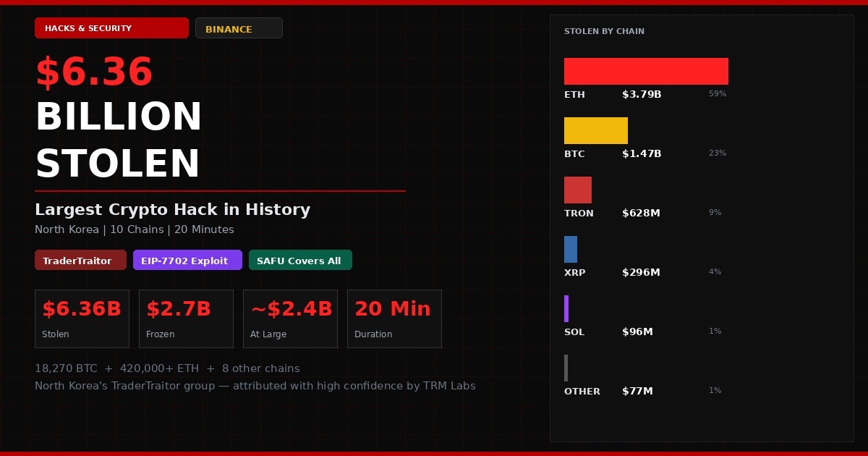Click the $628M TRON amount
Viewport: 868px width, 456px height.
tap(641, 214)
